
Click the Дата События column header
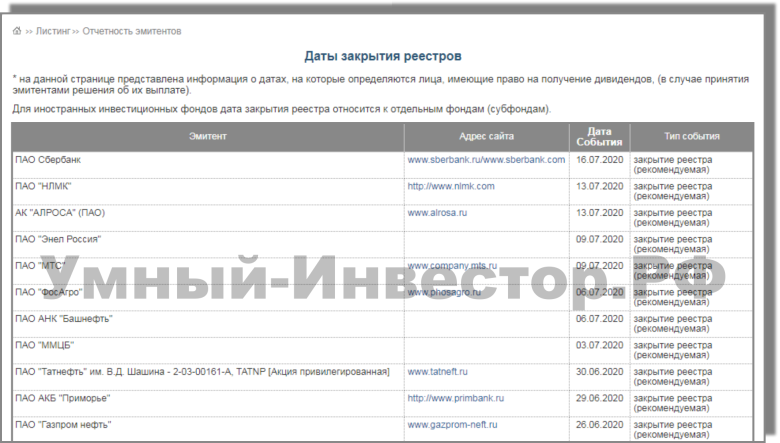tap(599, 137)
